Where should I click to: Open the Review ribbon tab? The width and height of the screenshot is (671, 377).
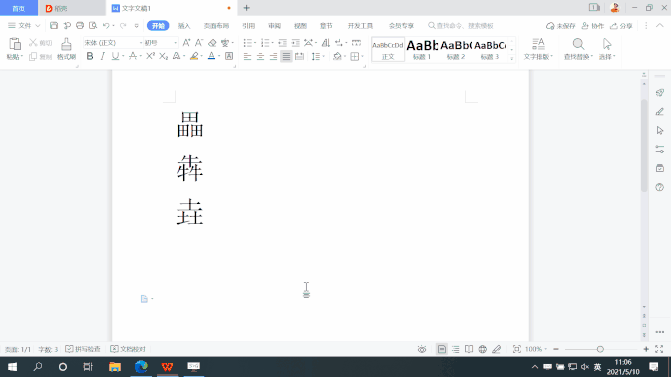(x=274, y=26)
